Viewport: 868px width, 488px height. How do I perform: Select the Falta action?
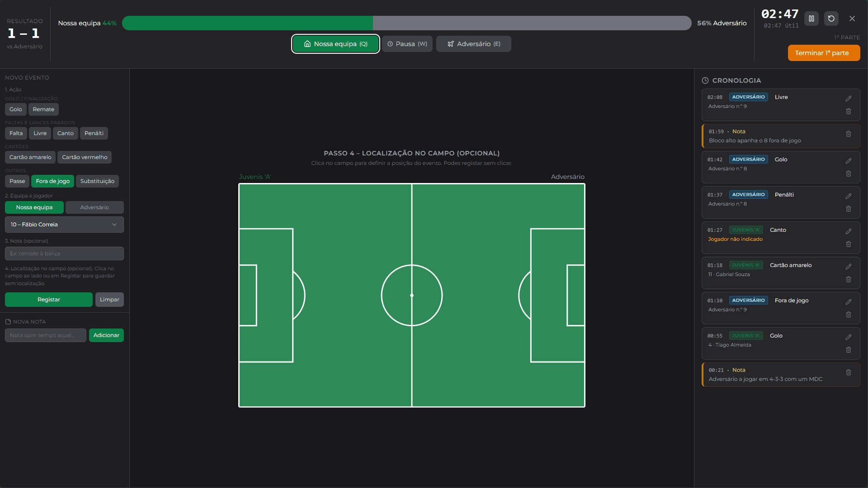[x=16, y=133]
